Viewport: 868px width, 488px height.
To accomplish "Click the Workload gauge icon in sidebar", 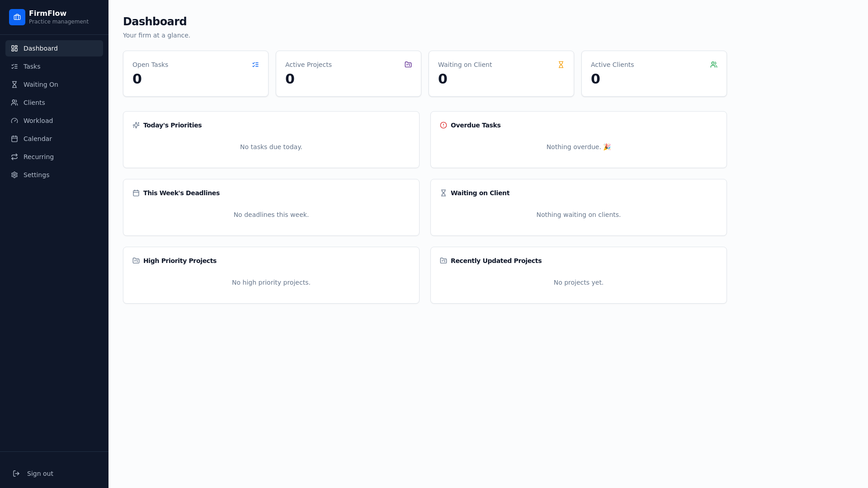I will click(14, 121).
